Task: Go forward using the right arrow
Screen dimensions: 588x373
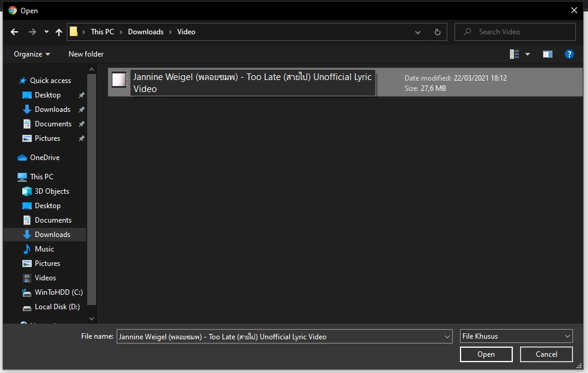Action: (x=32, y=32)
